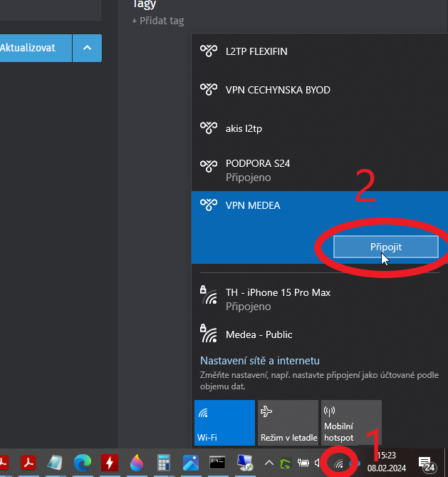This screenshot has height=477, width=448.
Task: Open Nastavení sítě a internetu link
Action: tap(260, 361)
